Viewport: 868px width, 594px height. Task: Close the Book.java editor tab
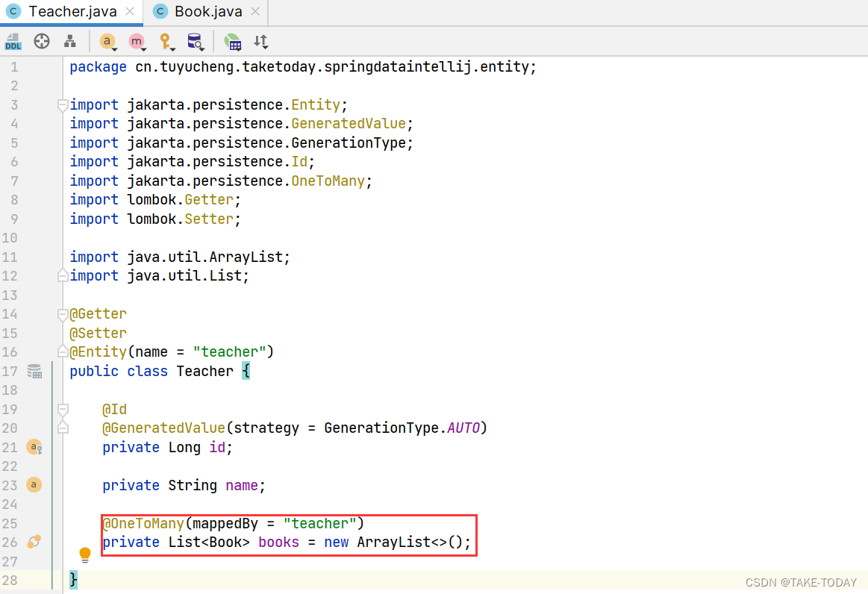(255, 12)
